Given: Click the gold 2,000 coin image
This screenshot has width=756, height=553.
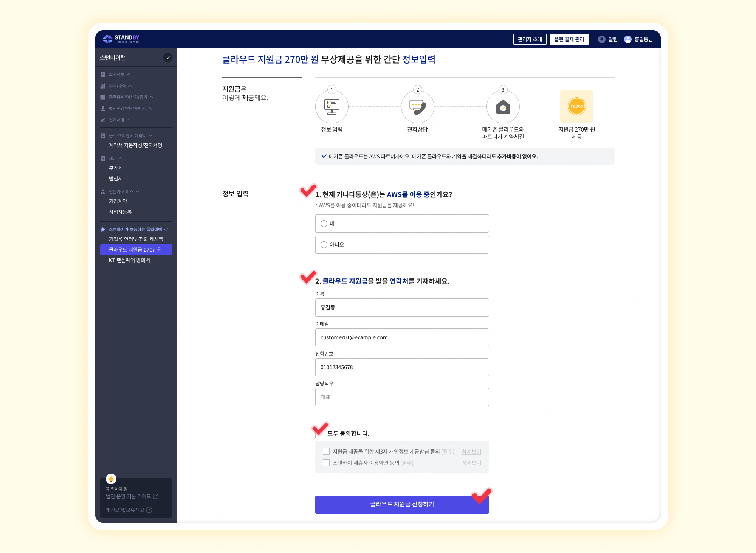Looking at the screenshot, I should pyautogui.click(x=576, y=106).
